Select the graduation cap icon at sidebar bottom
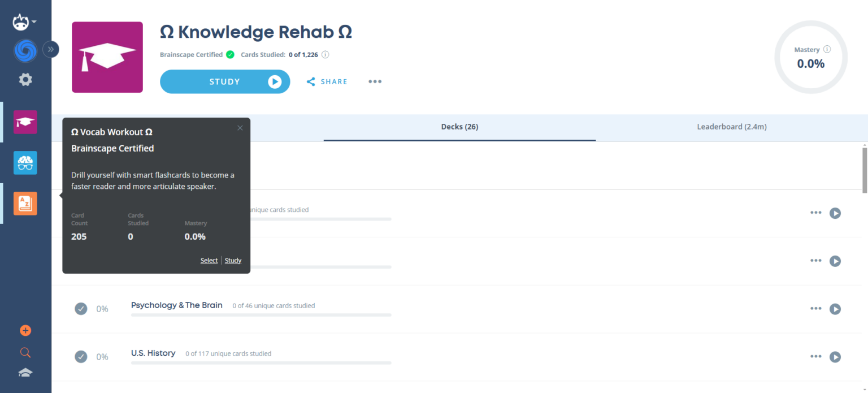The image size is (868, 393). click(x=25, y=373)
